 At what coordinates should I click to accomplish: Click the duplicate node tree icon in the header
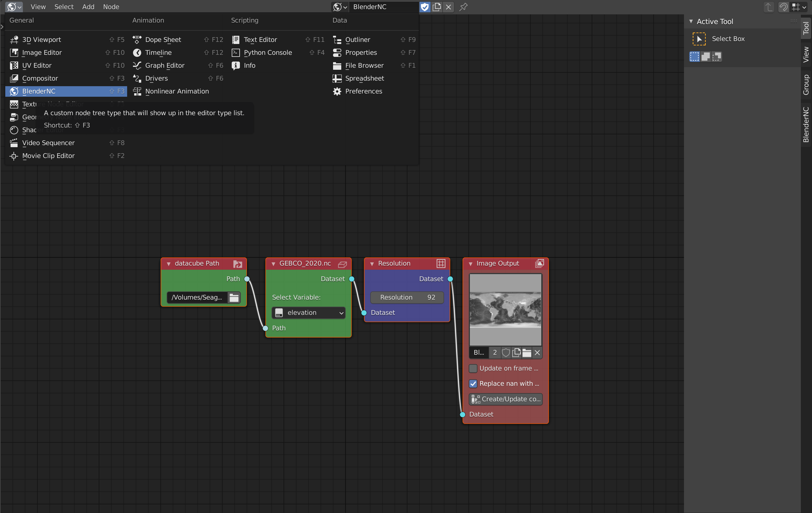point(437,7)
